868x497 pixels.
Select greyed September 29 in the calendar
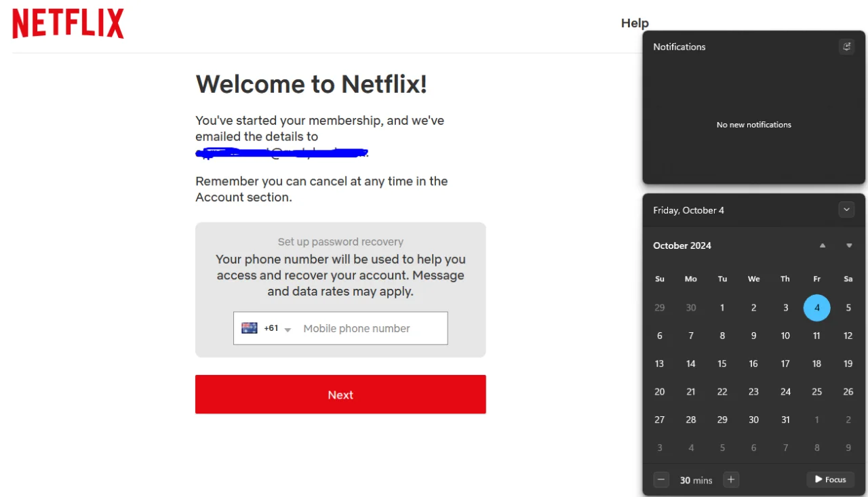pos(660,308)
